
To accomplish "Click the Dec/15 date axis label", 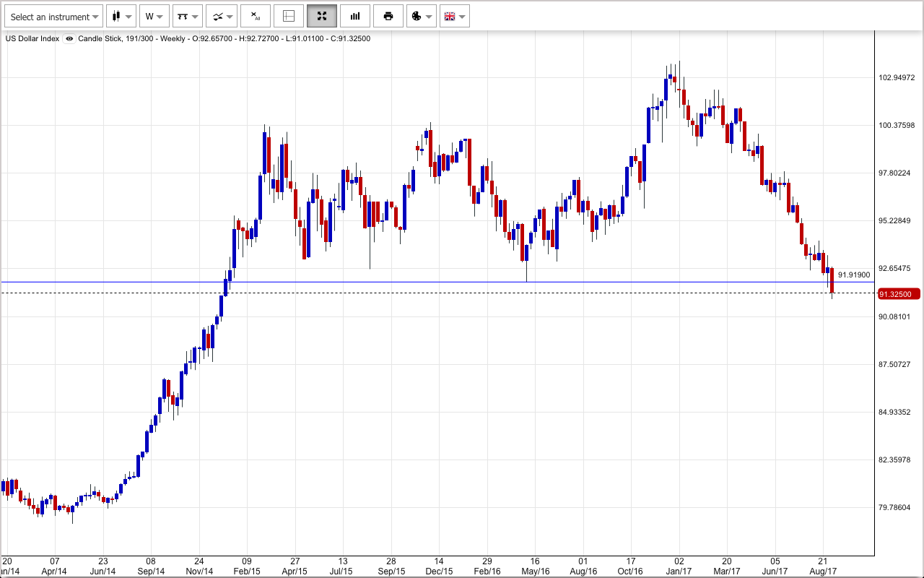I will point(439,571).
